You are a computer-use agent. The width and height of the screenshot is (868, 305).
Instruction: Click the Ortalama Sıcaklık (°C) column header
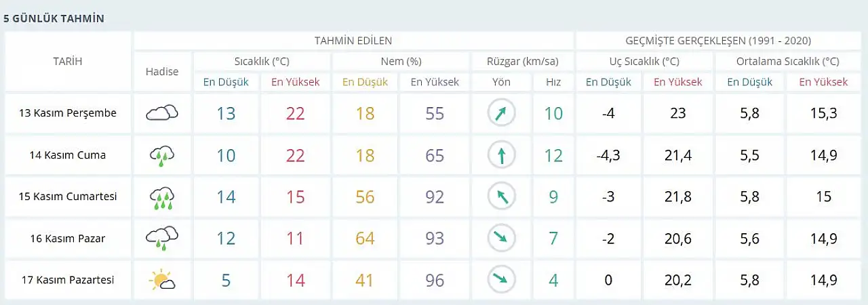pyautogui.click(x=787, y=62)
